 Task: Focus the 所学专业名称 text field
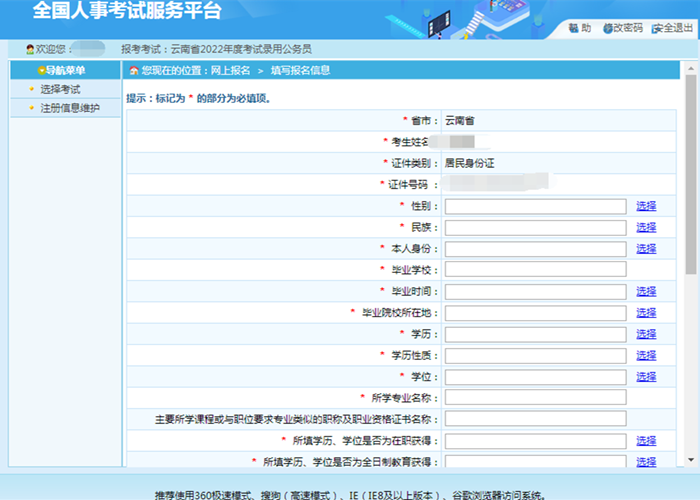(x=535, y=398)
